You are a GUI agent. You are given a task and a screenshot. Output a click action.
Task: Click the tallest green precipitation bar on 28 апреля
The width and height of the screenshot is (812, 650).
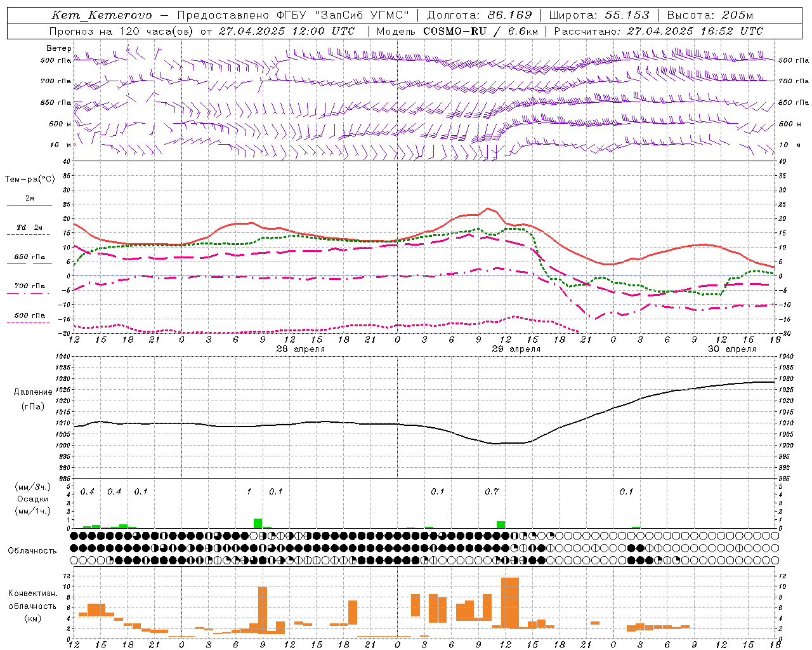[x=258, y=523]
